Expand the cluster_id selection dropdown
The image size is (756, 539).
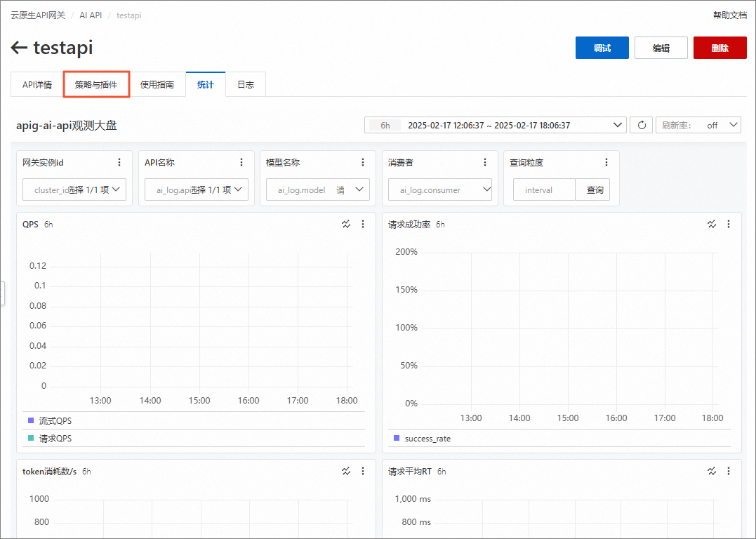point(74,190)
